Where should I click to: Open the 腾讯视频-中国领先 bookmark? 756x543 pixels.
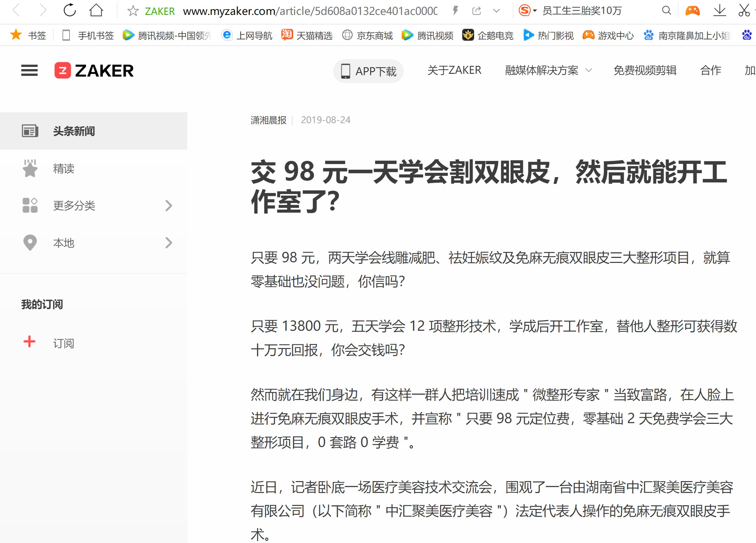pos(167,35)
